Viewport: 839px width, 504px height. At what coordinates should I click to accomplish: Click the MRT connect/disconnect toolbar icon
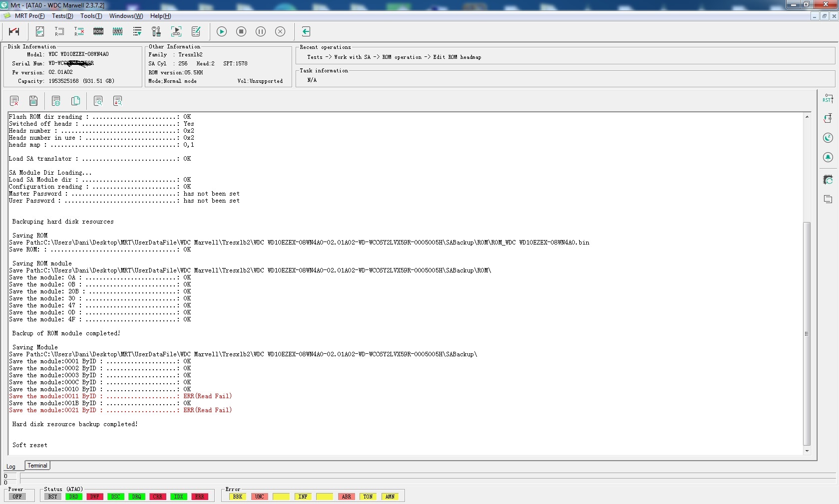pyautogui.click(x=14, y=31)
